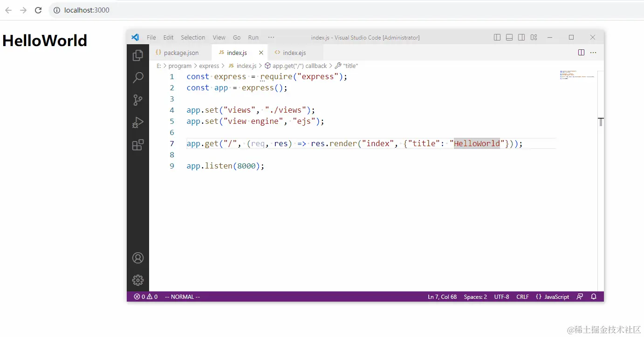
Task: Open editor More Actions ellipsis menu
Action: tap(593, 53)
